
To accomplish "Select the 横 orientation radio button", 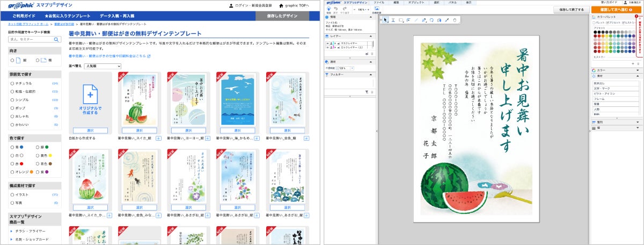I will [36, 60].
